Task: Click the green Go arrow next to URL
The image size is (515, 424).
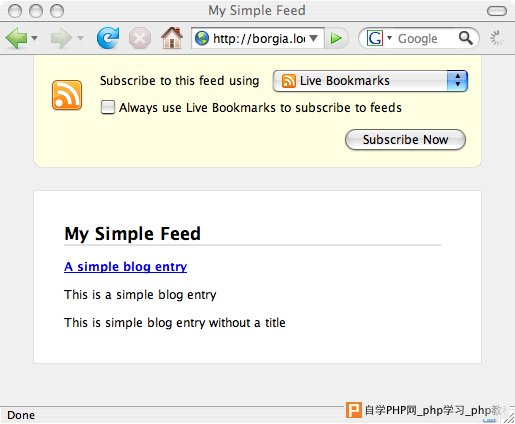Action: (336, 38)
